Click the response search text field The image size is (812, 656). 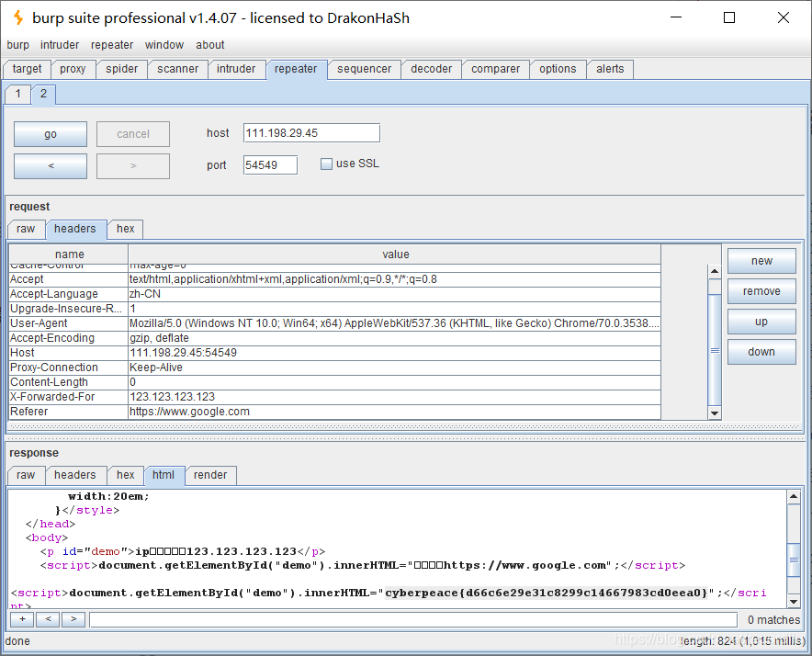[x=413, y=620]
